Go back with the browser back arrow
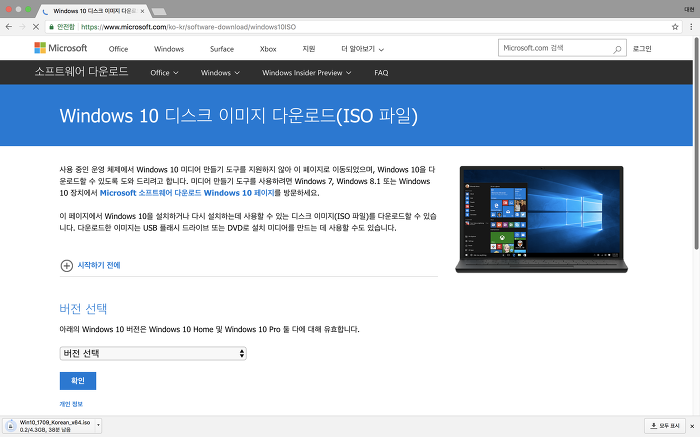The width and height of the screenshot is (700, 437). [8, 27]
